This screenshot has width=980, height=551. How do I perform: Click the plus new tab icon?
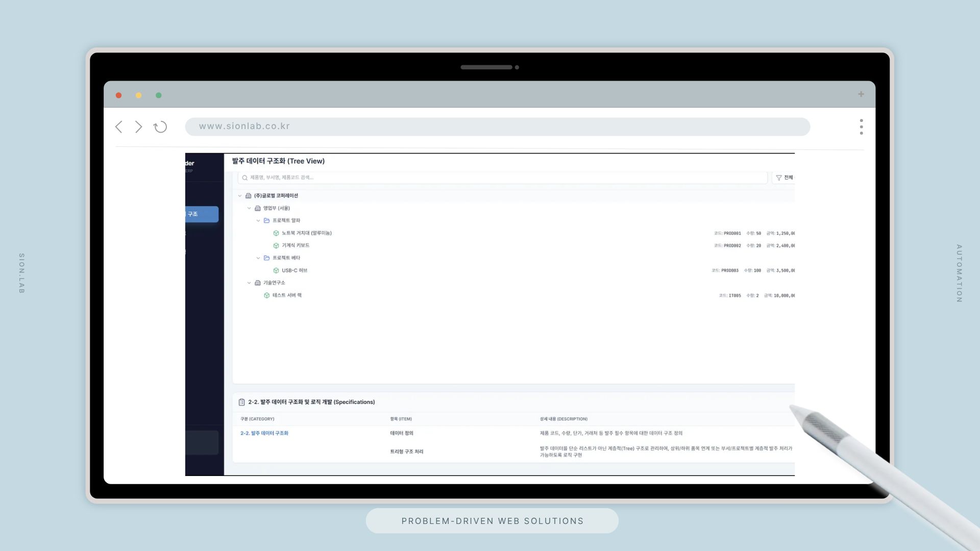click(x=861, y=94)
